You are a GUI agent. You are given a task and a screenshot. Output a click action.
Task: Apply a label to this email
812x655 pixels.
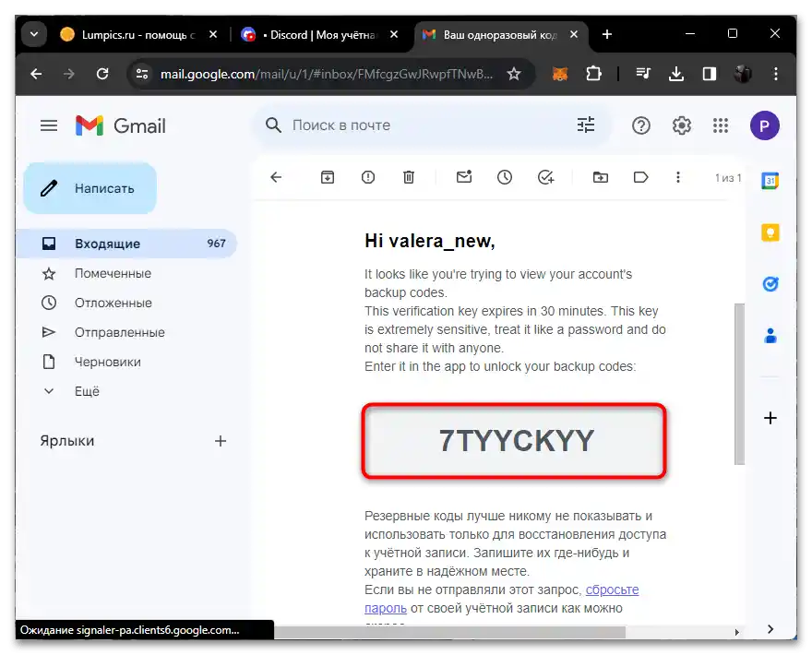[641, 178]
